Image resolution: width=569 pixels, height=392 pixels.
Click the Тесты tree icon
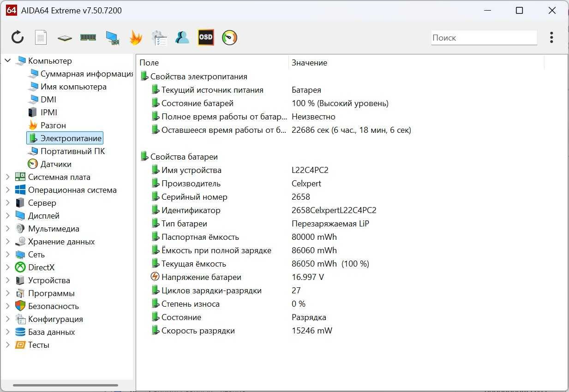click(x=20, y=344)
